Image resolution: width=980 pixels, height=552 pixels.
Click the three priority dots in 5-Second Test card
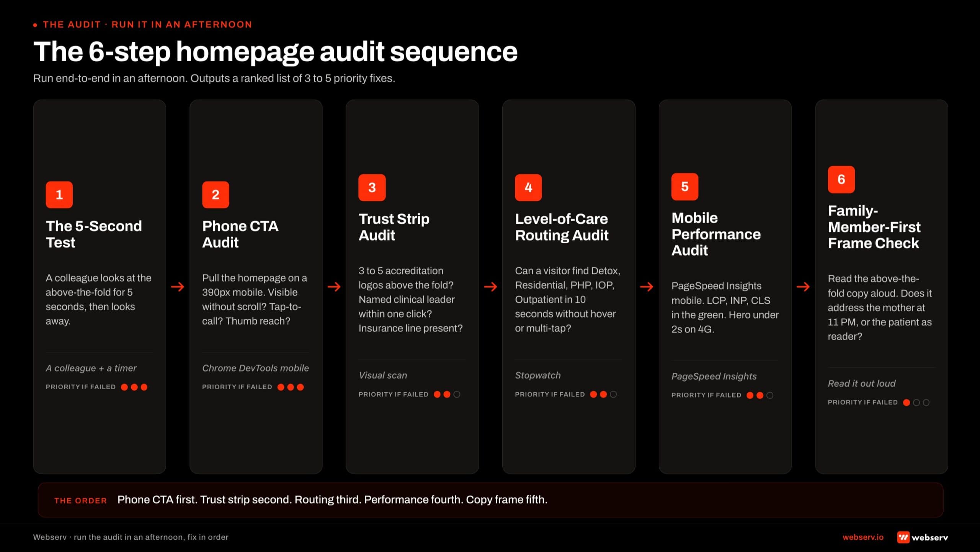(x=134, y=387)
